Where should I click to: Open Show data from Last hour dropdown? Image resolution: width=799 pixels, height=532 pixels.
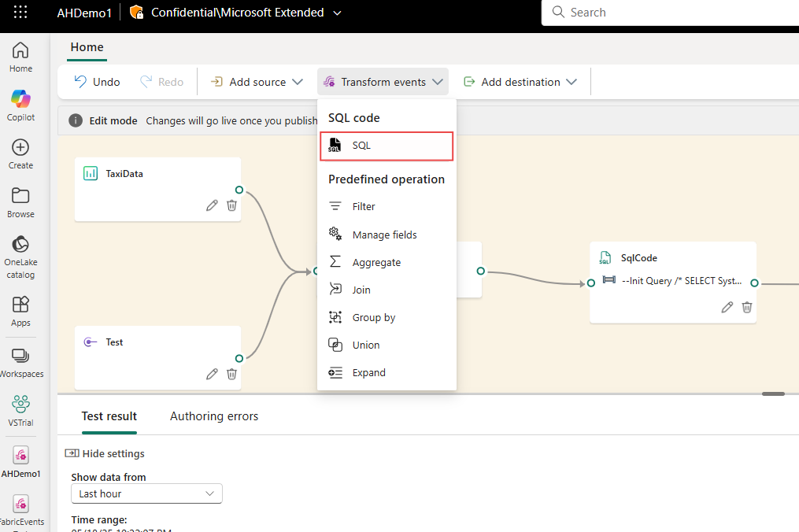pyautogui.click(x=146, y=493)
